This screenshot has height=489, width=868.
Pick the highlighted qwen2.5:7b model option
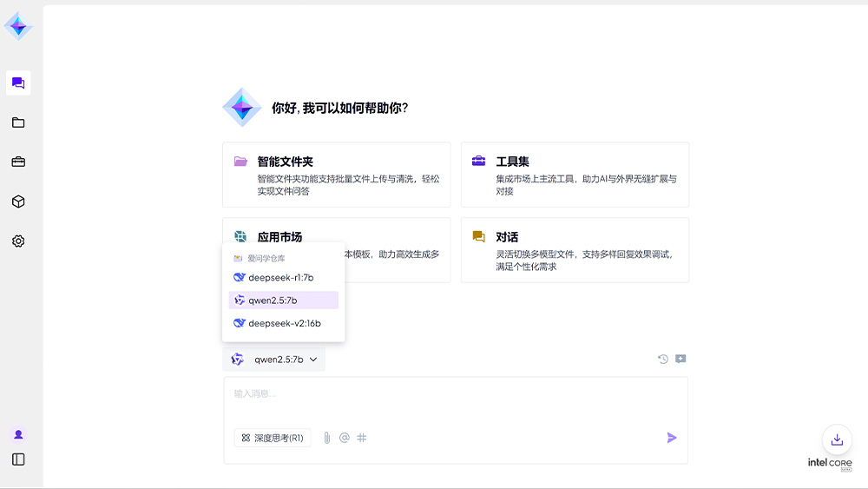pyautogui.click(x=283, y=301)
